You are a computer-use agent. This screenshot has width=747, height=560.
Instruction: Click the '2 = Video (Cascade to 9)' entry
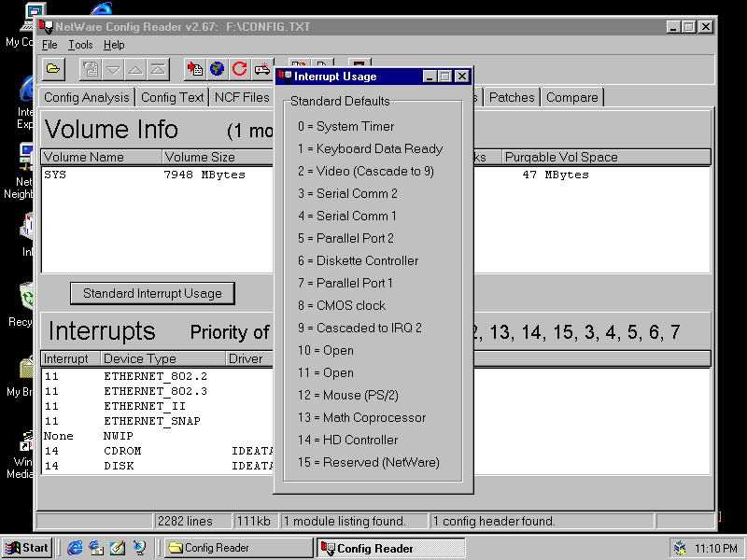point(366,172)
